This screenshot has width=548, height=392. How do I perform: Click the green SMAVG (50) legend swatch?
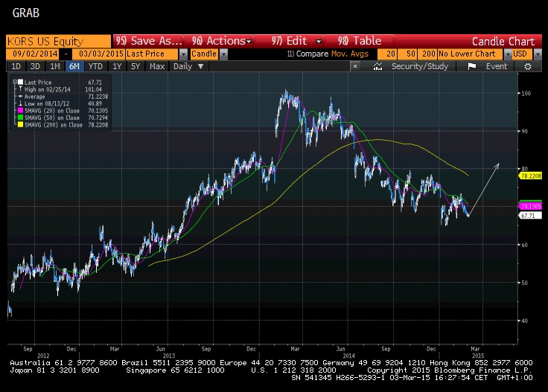[20, 118]
